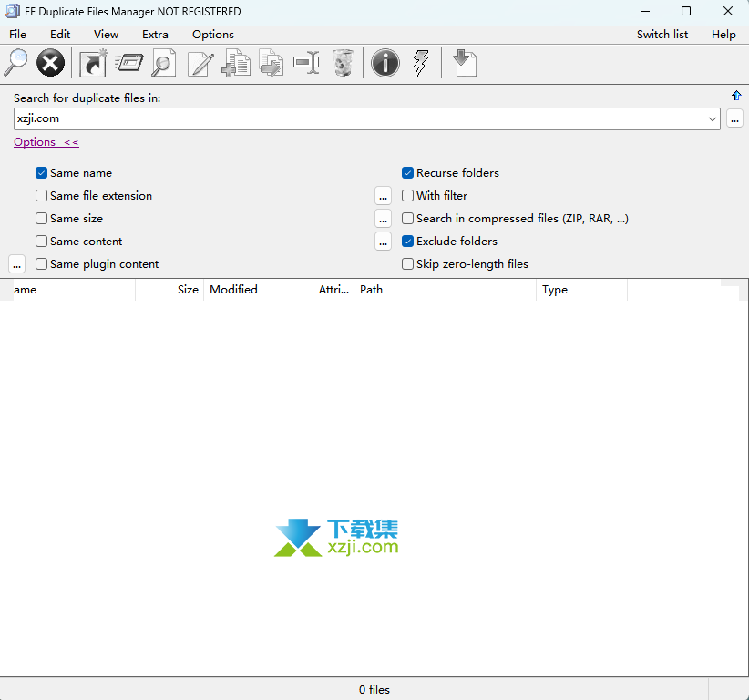Tick Same plugin content checkbox
Viewport: 749px width, 700px height.
pyautogui.click(x=42, y=264)
